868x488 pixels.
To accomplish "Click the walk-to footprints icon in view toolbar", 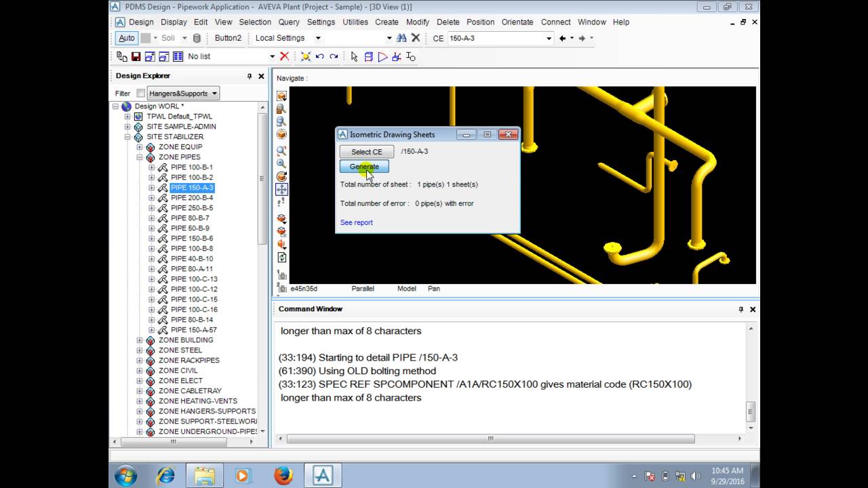I will tap(281, 202).
